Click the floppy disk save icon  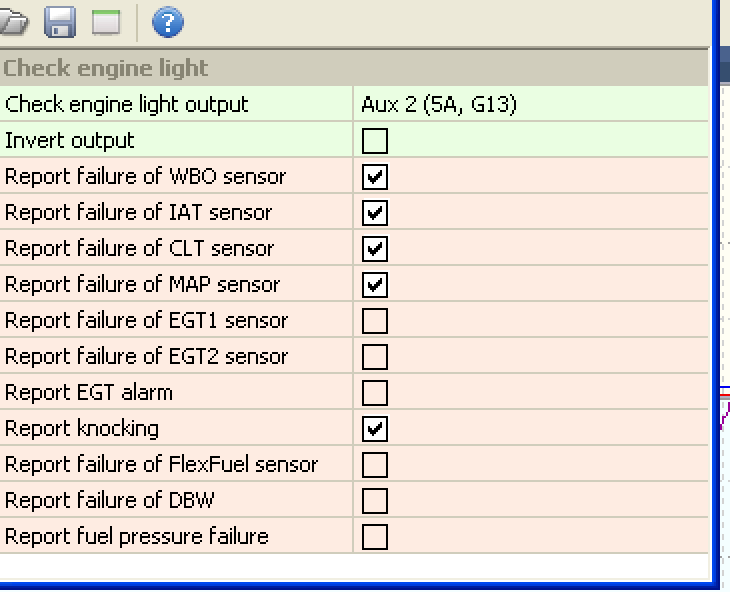(x=61, y=22)
